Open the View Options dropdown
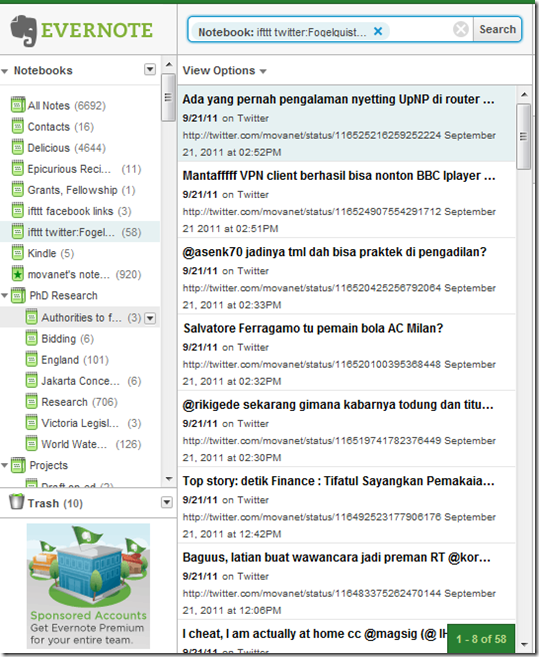539x657 pixels. [224, 70]
